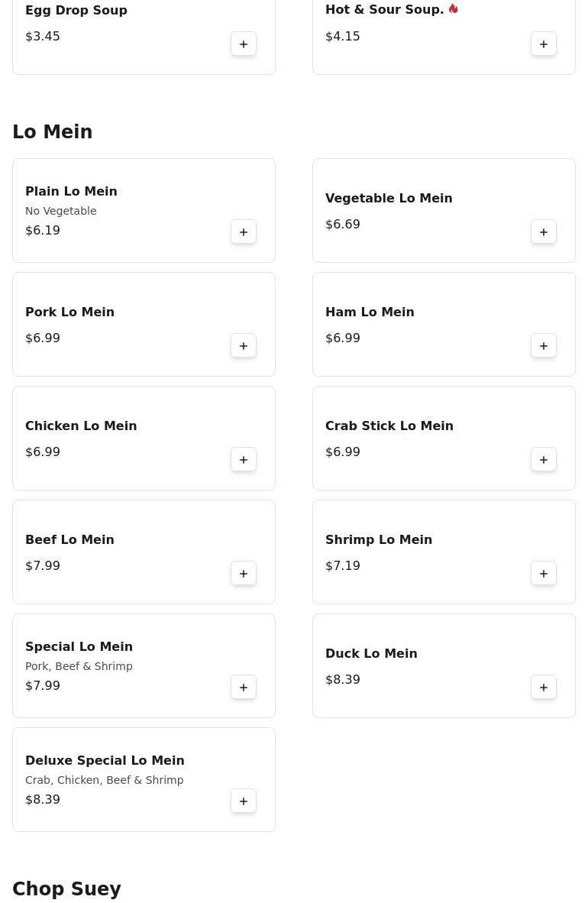Add Duck Lo Mein to cart
588x903 pixels.
[x=544, y=688]
